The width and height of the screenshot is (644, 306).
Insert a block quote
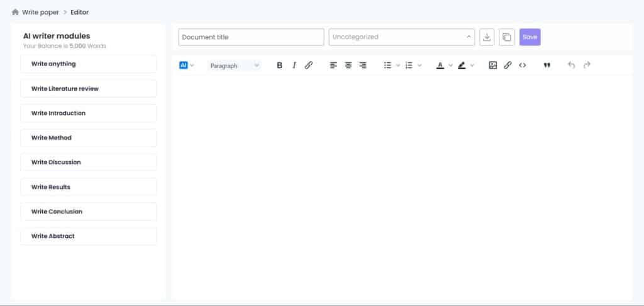pos(547,65)
